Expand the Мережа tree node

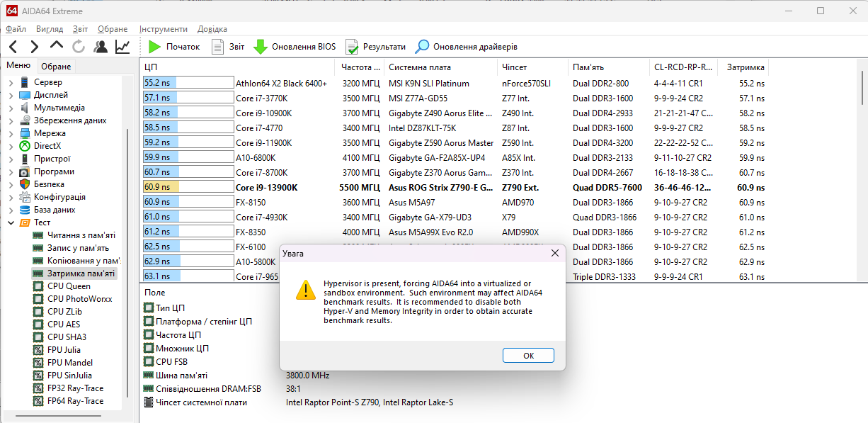point(10,133)
